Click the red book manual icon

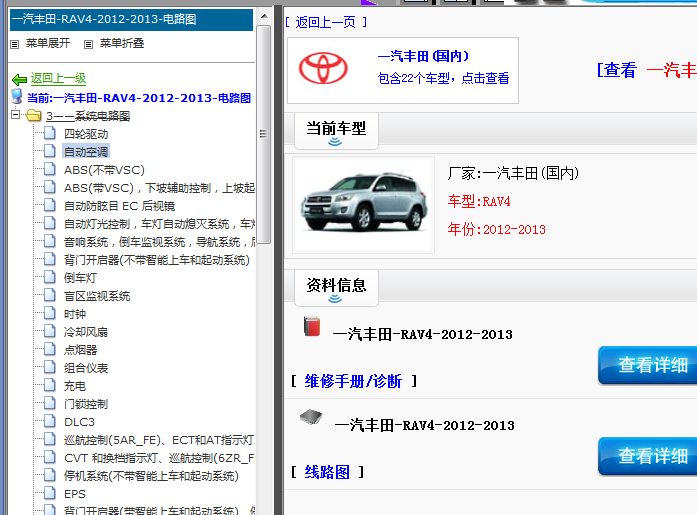[x=312, y=326]
